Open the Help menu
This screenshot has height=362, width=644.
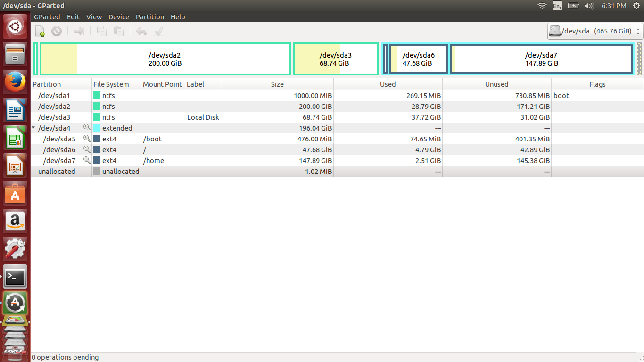pos(178,16)
